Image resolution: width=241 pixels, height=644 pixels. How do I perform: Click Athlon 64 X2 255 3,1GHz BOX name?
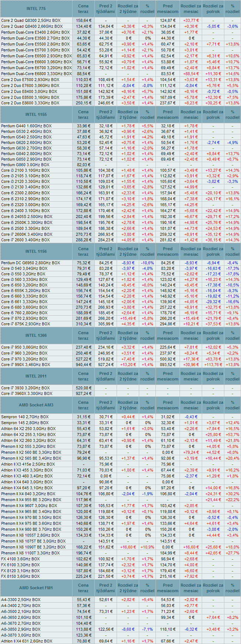[x=28, y=435]
